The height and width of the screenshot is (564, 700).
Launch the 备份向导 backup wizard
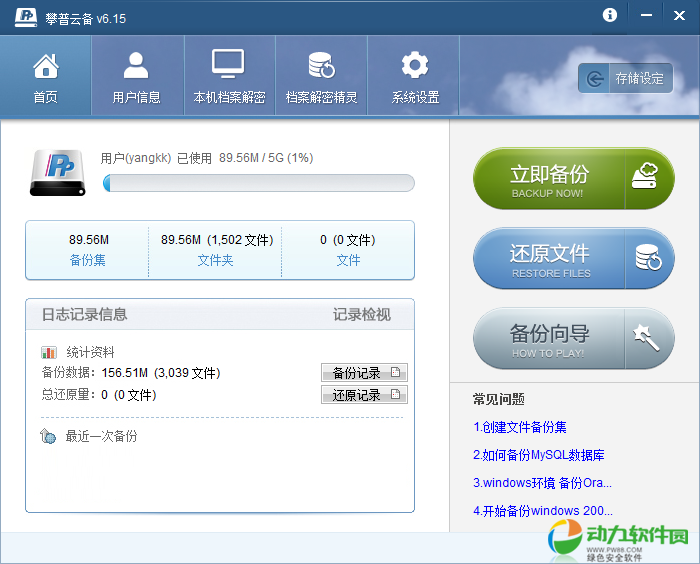[573, 339]
